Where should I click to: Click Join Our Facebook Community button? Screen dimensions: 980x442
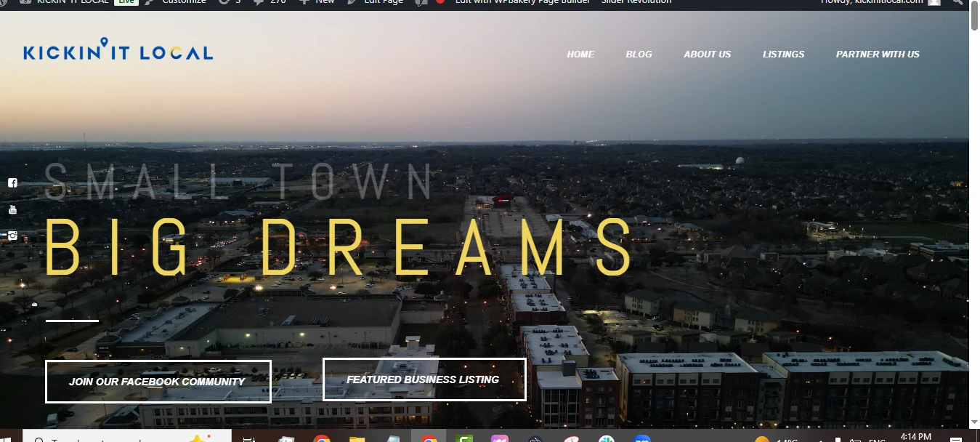(x=158, y=382)
